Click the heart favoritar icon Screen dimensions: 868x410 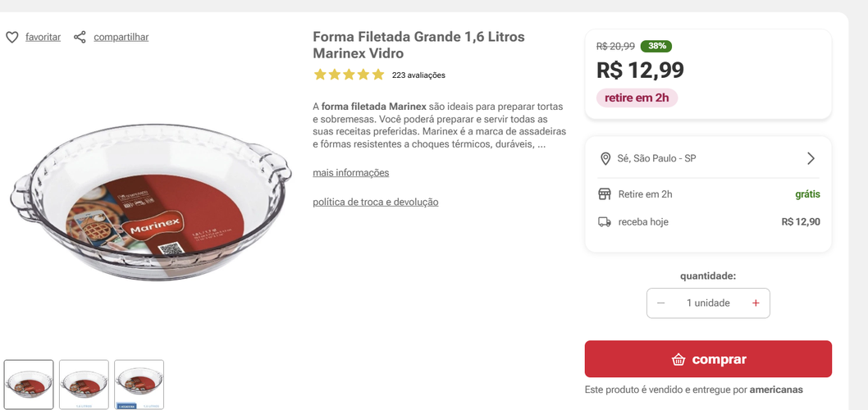[x=12, y=37]
